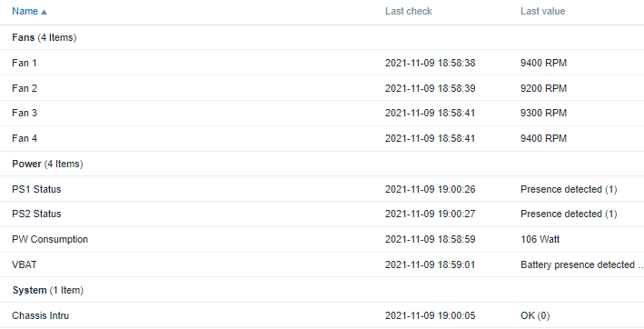Click the OK (0) last value
Screen dimensions: 644x329
tap(535, 316)
